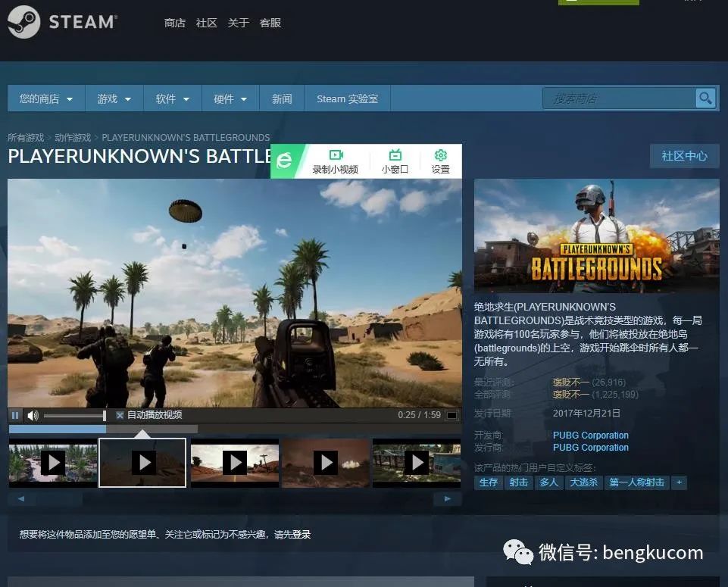Click the Battlegrounds header capsule image
The image size is (728, 587).
pos(597,236)
